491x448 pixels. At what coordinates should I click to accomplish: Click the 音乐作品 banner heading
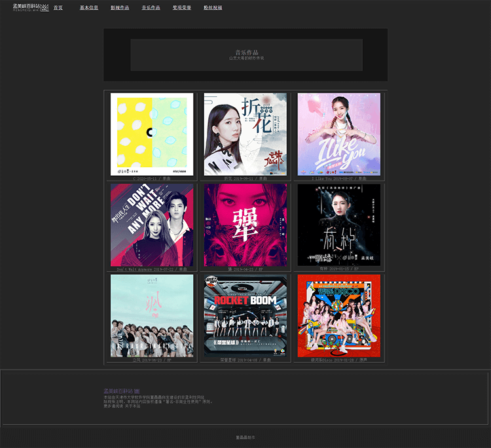coord(247,52)
